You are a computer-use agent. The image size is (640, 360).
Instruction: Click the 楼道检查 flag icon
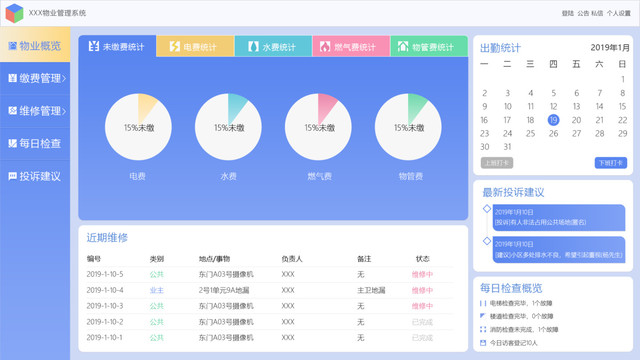click(483, 316)
